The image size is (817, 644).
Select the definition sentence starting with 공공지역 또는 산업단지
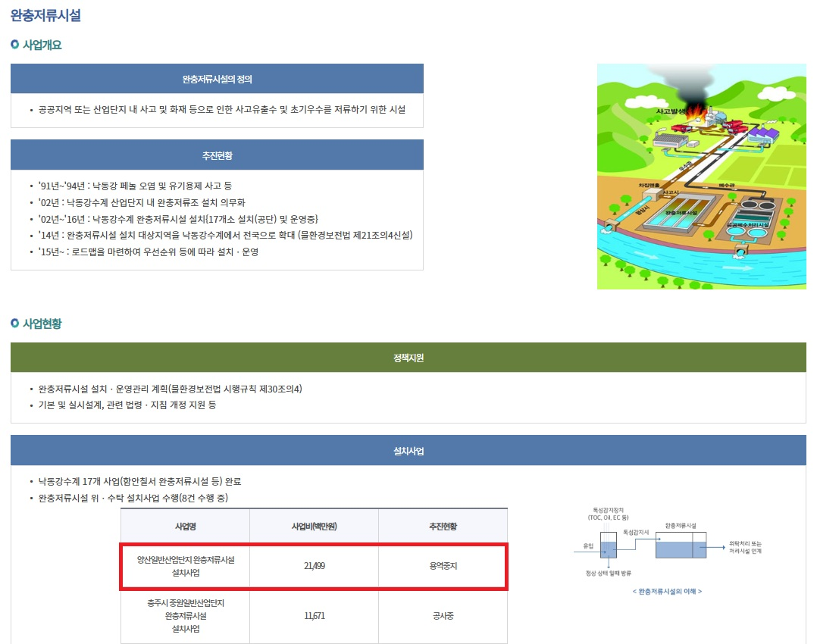[x=222, y=109]
